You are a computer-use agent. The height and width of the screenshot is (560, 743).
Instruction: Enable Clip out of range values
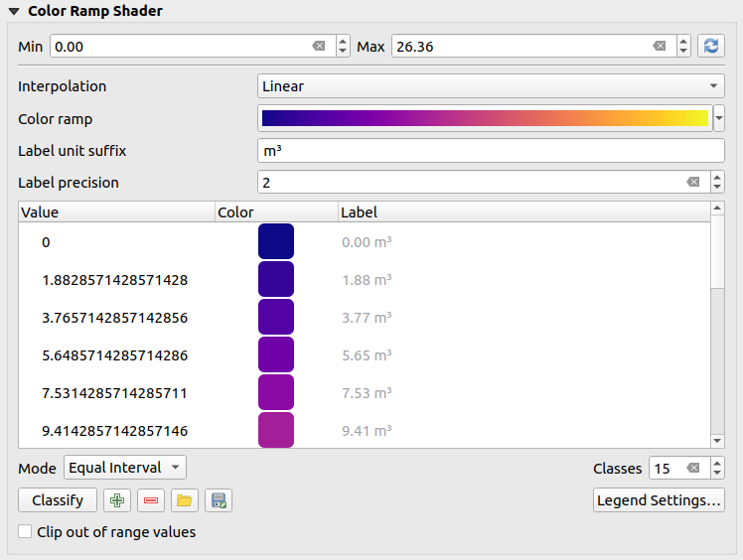[x=26, y=532]
